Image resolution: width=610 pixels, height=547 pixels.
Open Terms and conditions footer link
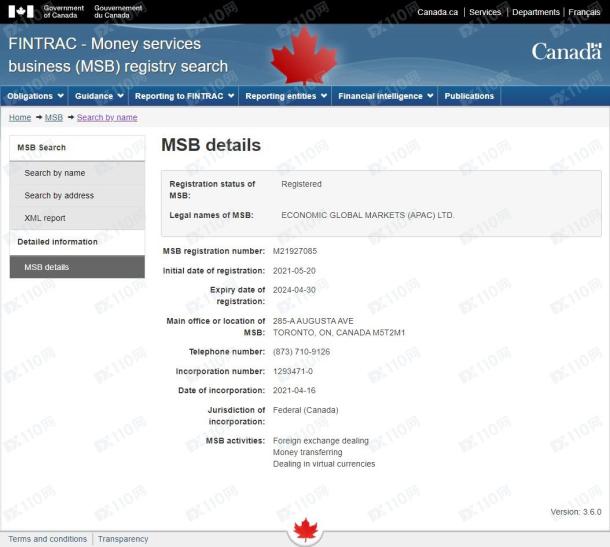[47, 539]
